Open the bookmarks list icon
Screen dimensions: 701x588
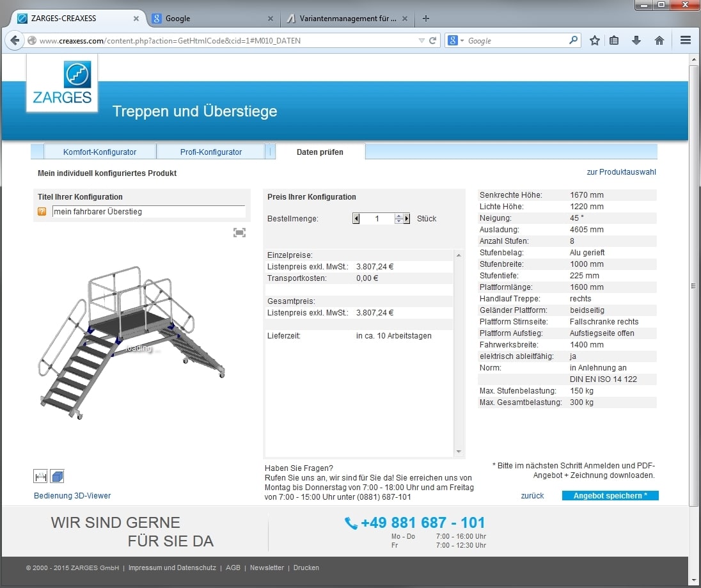[x=614, y=41]
